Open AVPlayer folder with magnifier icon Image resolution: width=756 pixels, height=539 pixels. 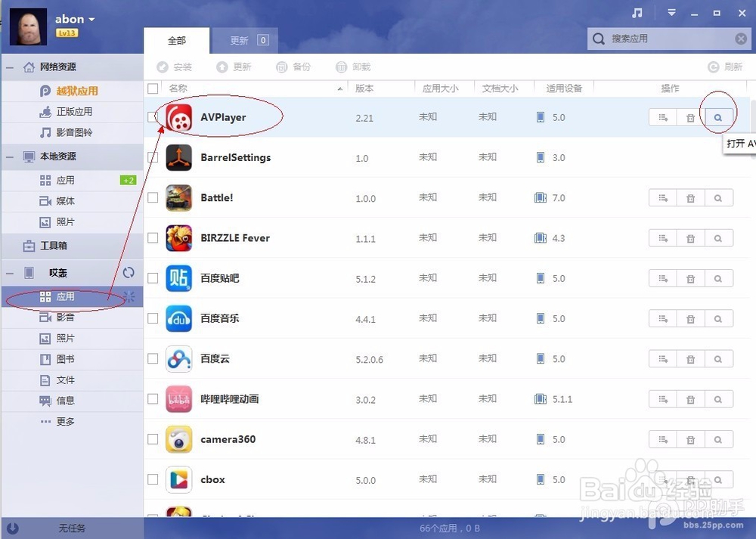click(718, 117)
